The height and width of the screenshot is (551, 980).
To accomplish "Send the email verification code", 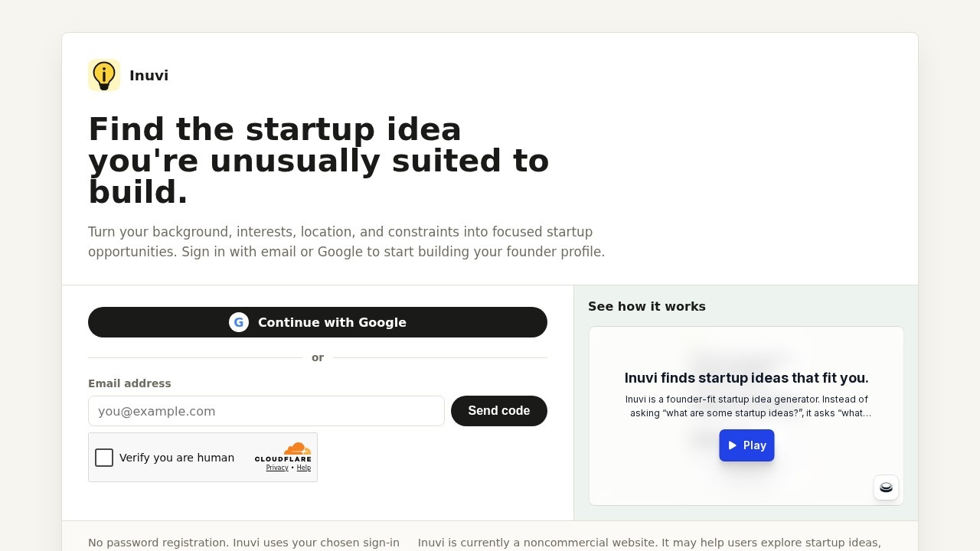I will 499,411.
